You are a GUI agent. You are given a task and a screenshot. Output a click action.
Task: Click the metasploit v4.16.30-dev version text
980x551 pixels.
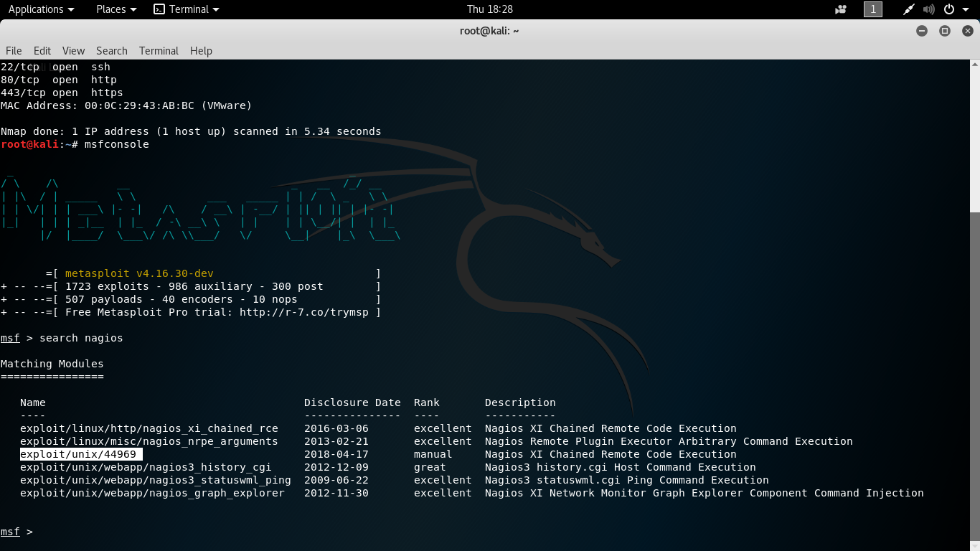coord(139,273)
